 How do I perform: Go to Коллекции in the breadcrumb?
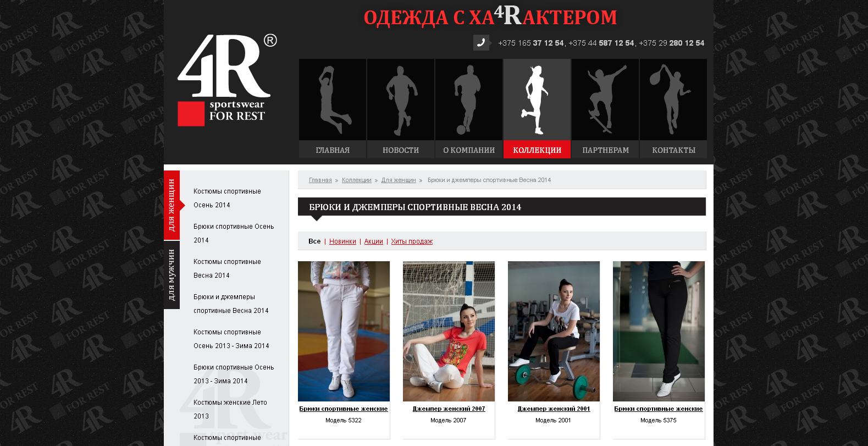(357, 180)
